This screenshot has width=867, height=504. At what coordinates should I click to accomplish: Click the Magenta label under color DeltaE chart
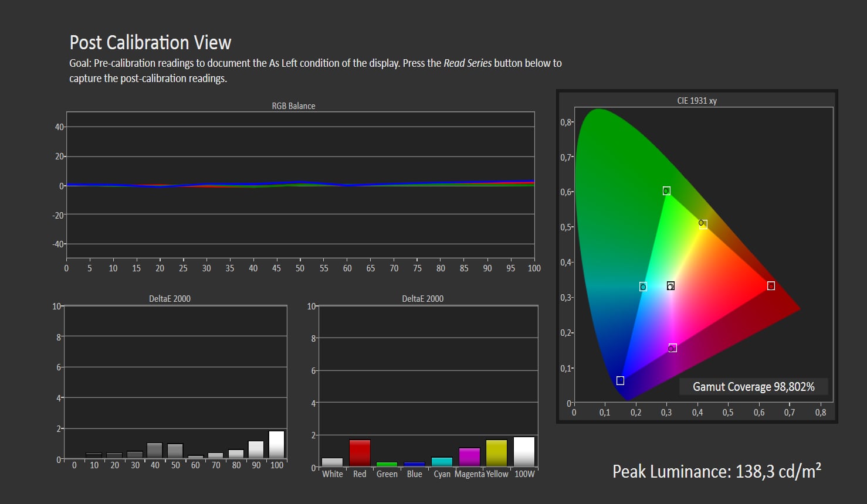469,474
